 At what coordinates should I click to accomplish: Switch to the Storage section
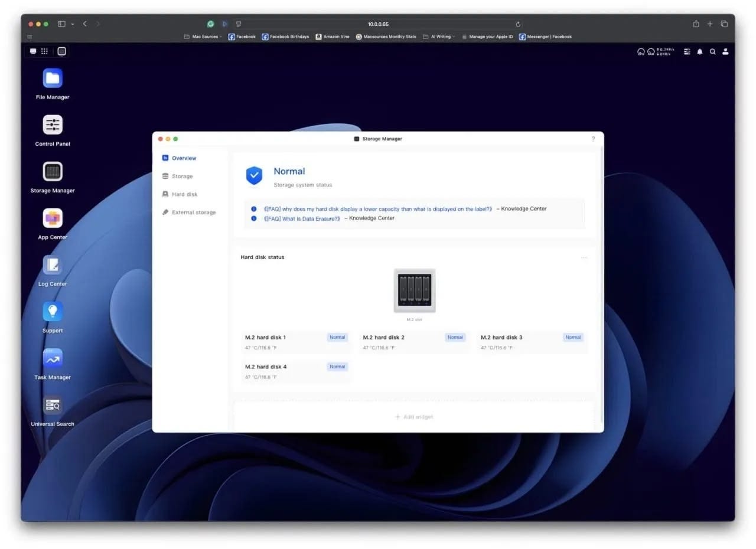(178, 176)
